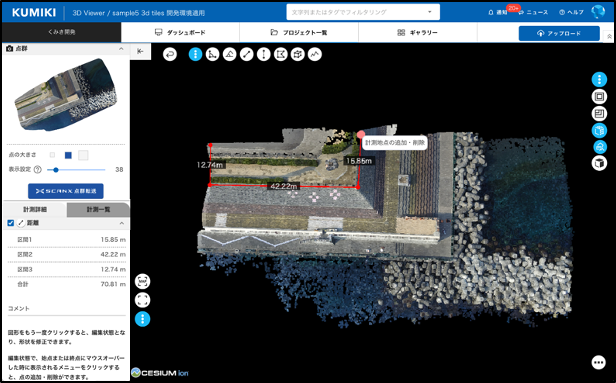Select the polygon area measurement tool
This screenshot has width=616, height=383.
(x=280, y=54)
